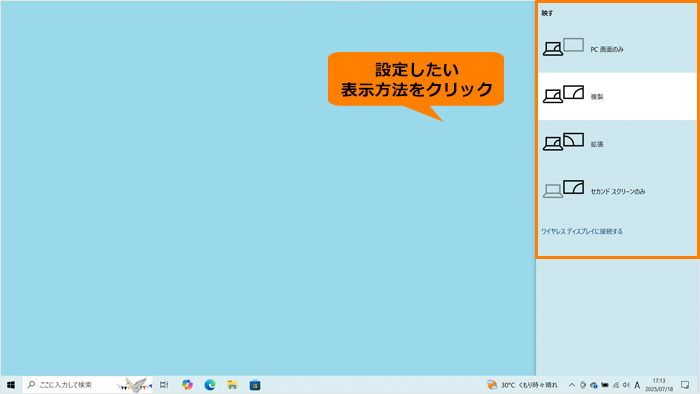Toggle the IME "A" input mode indicator
Screen dimensions: 700x394
(637, 385)
